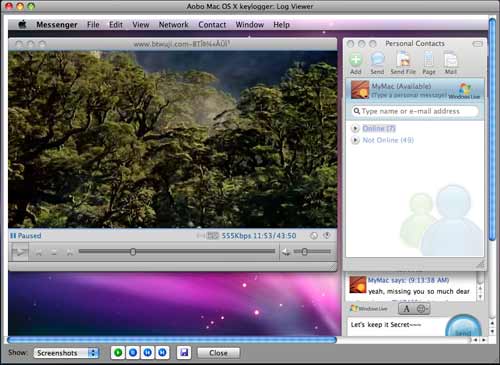Click the green play button in Log Viewer
The image size is (500, 365).
pyautogui.click(x=118, y=353)
